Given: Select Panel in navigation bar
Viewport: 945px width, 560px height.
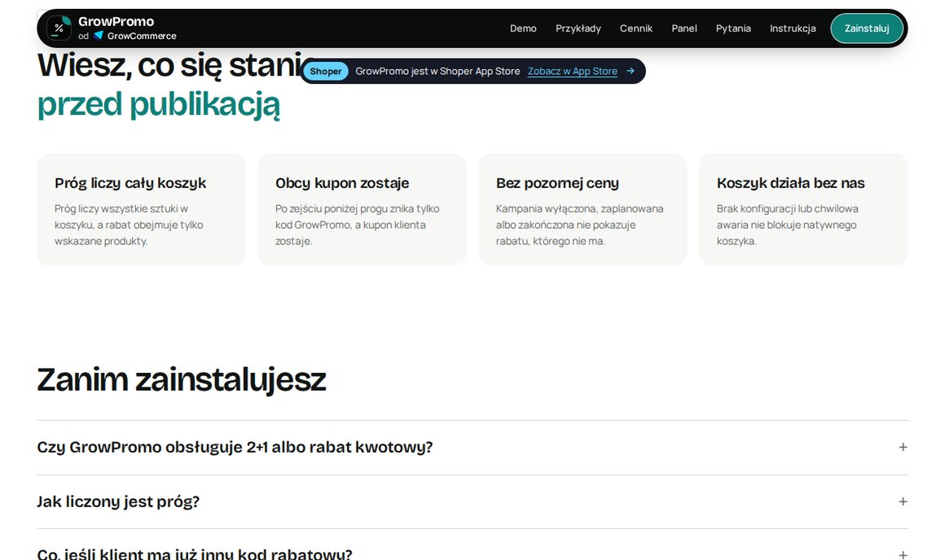Looking at the screenshot, I should (x=684, y=28).
